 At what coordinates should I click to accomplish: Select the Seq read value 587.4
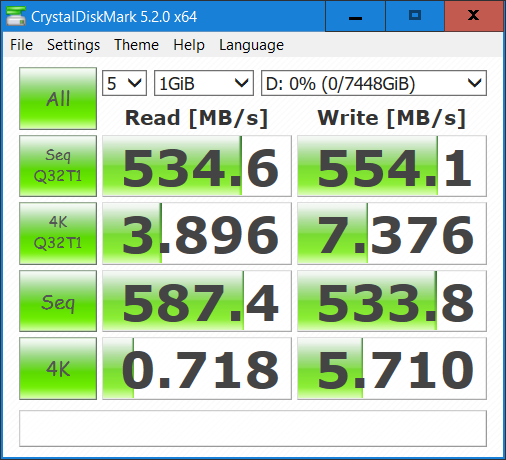point(197,301)
